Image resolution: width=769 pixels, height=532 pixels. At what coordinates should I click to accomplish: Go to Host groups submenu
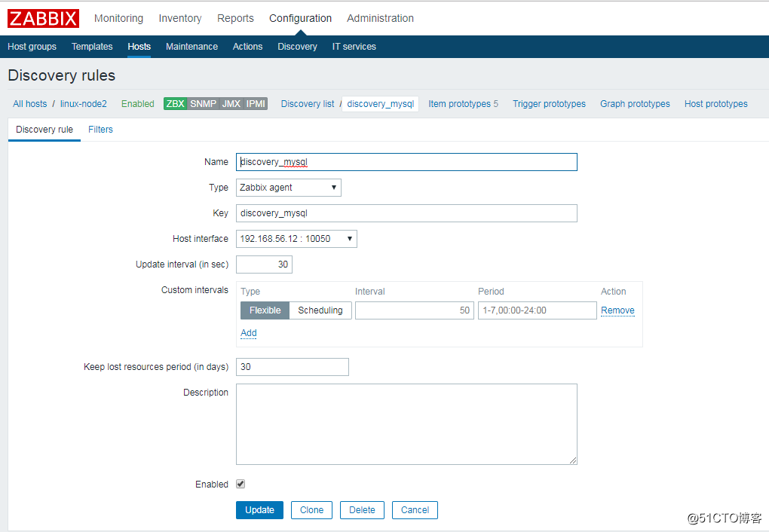(32, 47)
